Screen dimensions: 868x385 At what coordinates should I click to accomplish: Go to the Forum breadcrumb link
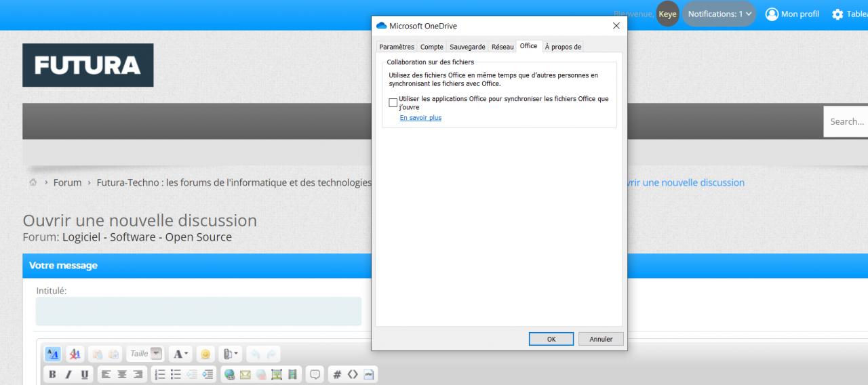(x=68, y=183)
